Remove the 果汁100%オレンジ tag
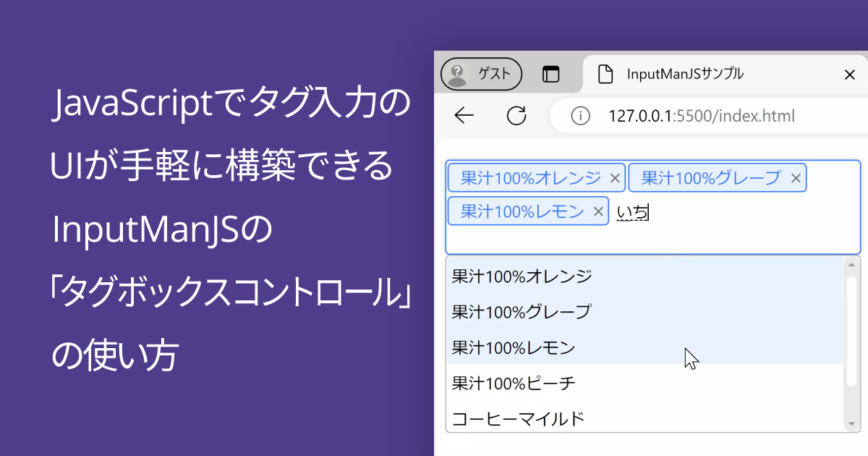 click(x=615, y=177)
